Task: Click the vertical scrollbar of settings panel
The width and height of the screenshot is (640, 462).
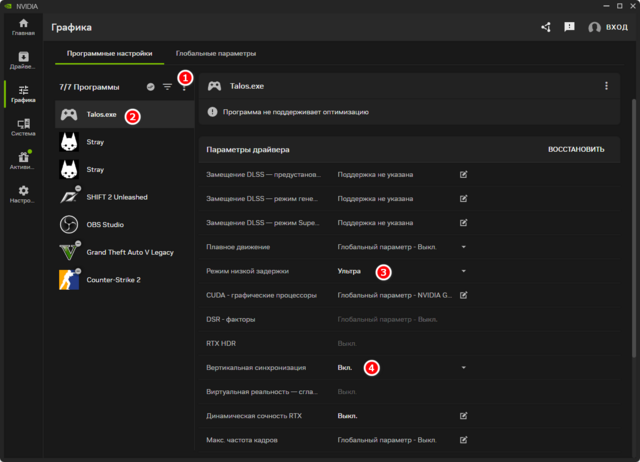Action: point(634,229)
